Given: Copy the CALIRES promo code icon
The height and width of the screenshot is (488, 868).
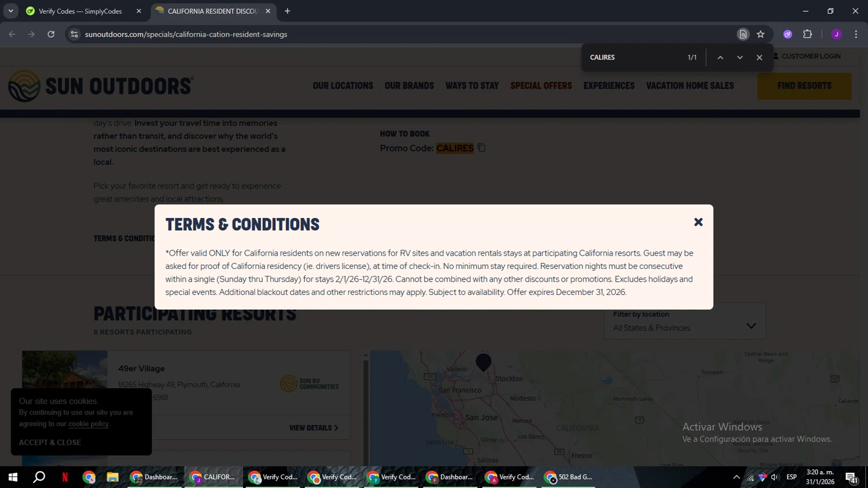Looking at the screenshot, I should 481,148.
